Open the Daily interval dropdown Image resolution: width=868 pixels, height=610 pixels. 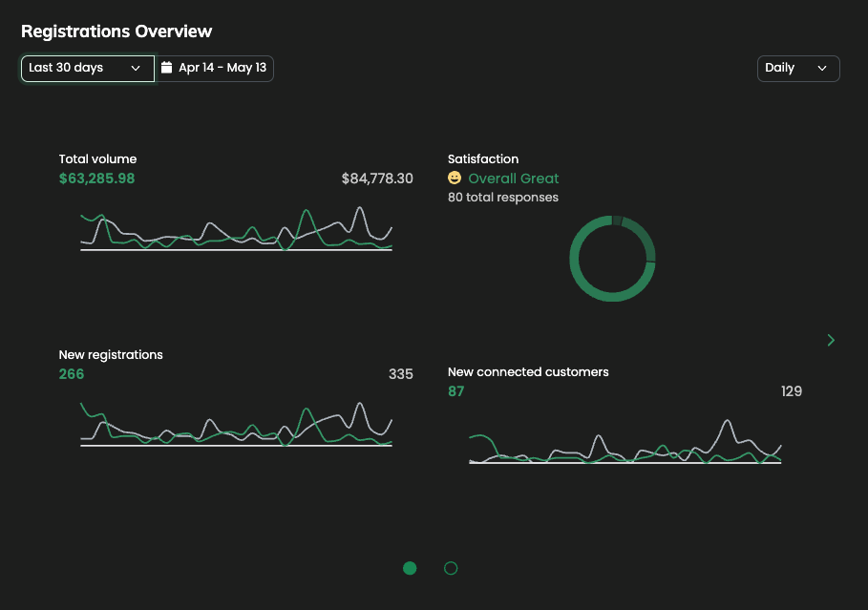pos(798,68)
